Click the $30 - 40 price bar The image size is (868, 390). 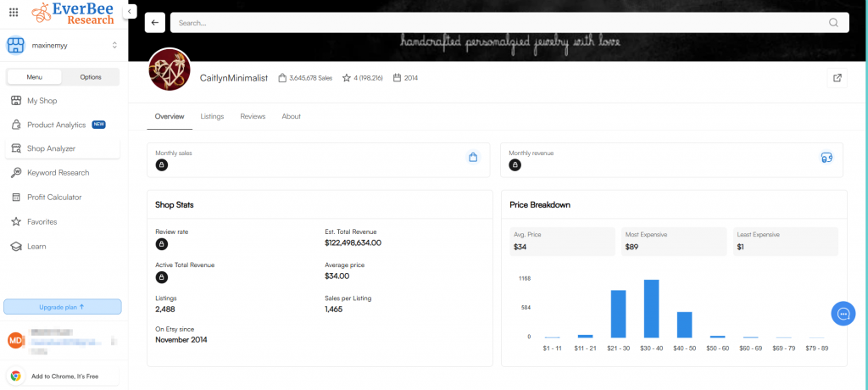coord(652,309)
